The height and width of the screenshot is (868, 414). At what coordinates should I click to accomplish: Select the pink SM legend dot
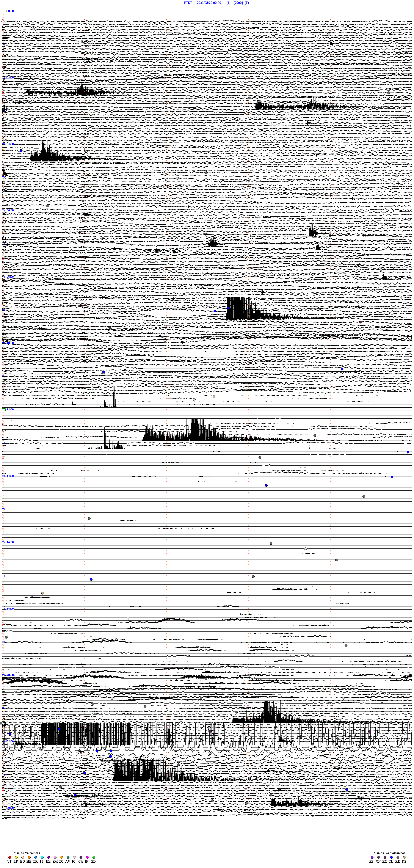[55, 857]
